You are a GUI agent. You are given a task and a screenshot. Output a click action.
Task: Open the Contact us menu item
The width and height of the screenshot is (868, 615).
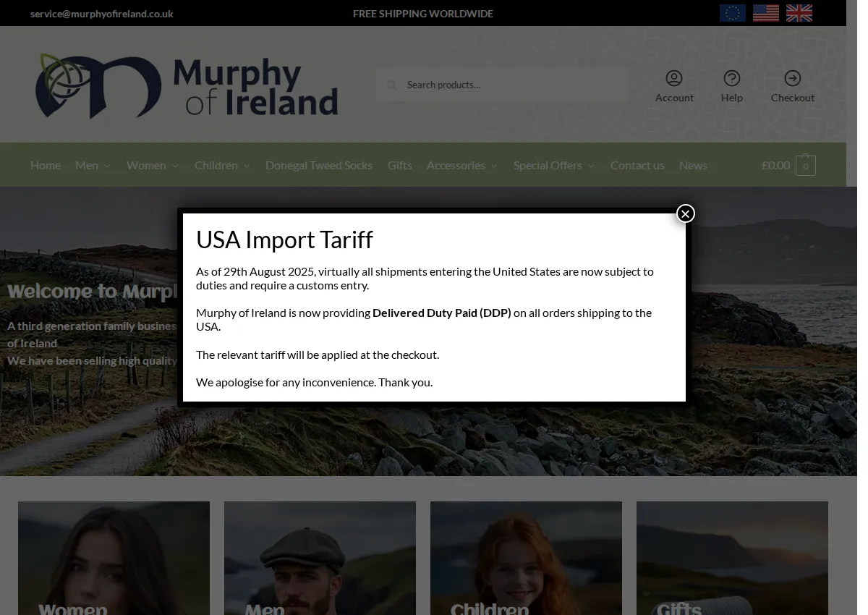pos(637,165)
